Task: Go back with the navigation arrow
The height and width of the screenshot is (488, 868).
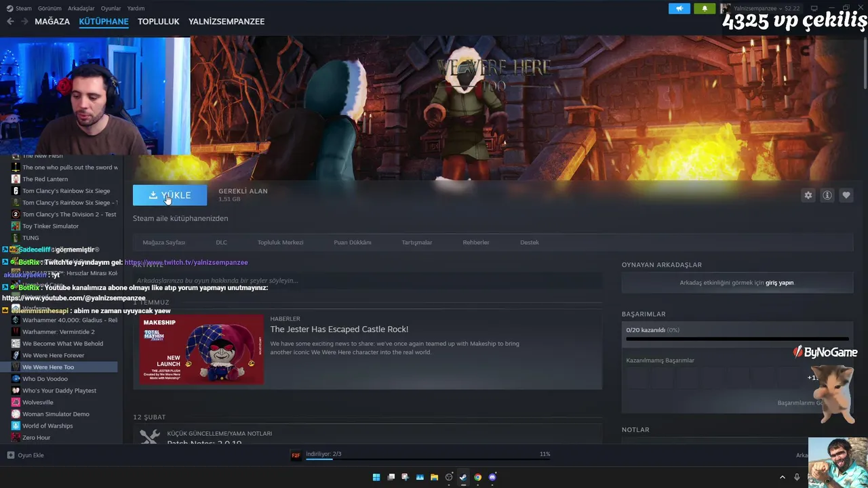Action: pos(10,22)
